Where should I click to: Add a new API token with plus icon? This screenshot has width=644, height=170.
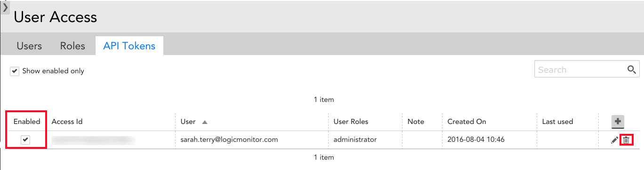click(x=618, y=122)
